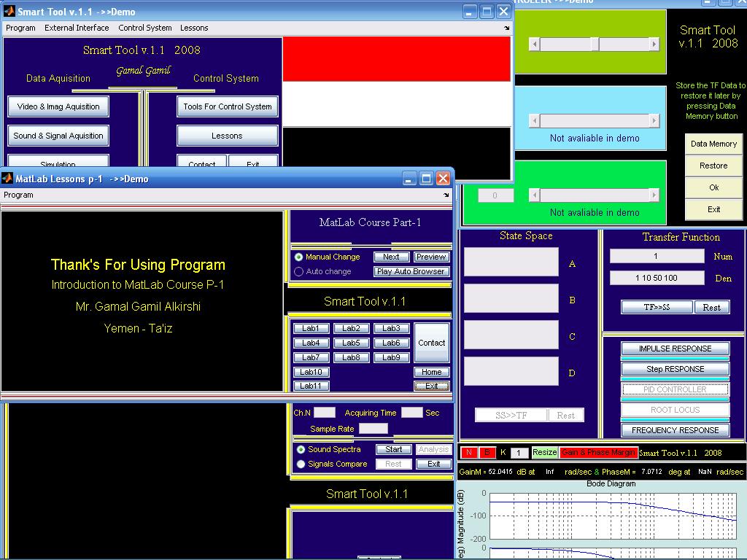Screen dimensions: 747x560
Task: Click the Lessons button under Control System
Action: tap(228, 136)
